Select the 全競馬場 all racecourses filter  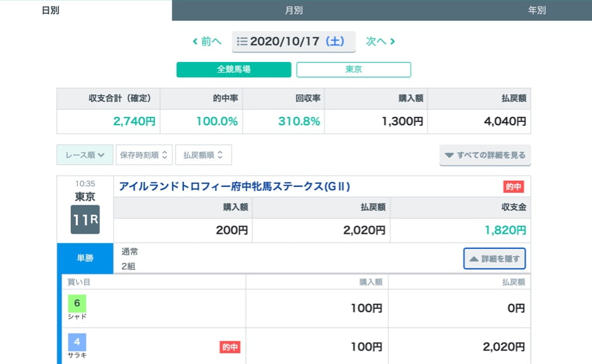click(x=233, y=70)
